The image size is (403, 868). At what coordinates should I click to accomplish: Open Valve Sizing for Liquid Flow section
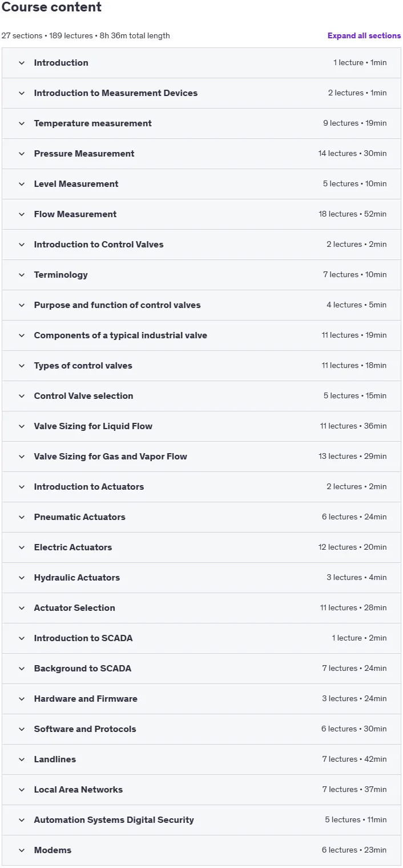[201, 426]
